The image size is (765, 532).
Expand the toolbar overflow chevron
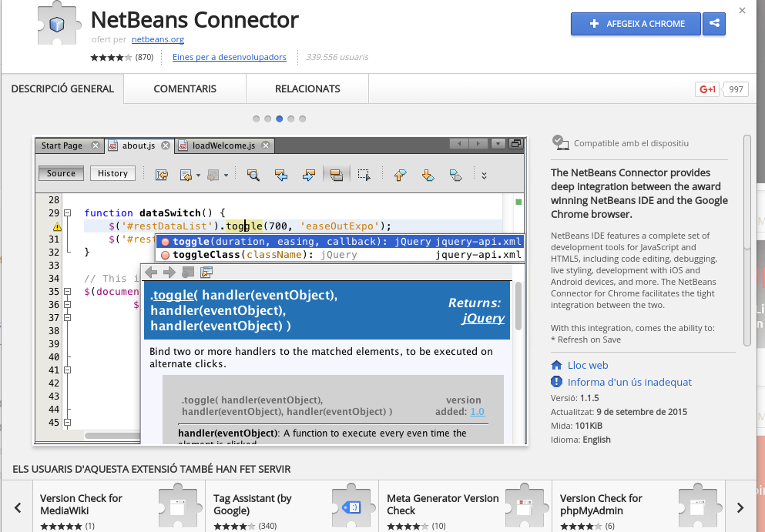pyautogui.click(x=484, y=175)
